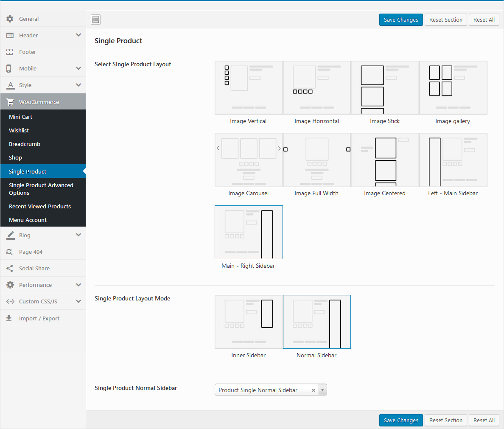Click the 'Single Product Normal Sidebar' label
504x429 pixels.
tap(136, 388)
